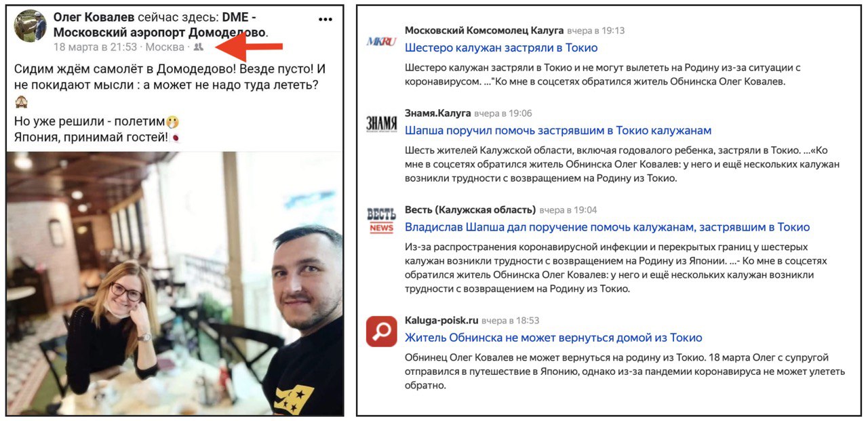Click the MK.RU source logo
This screenshot has height=421, width=868.
tap(381, 41)
